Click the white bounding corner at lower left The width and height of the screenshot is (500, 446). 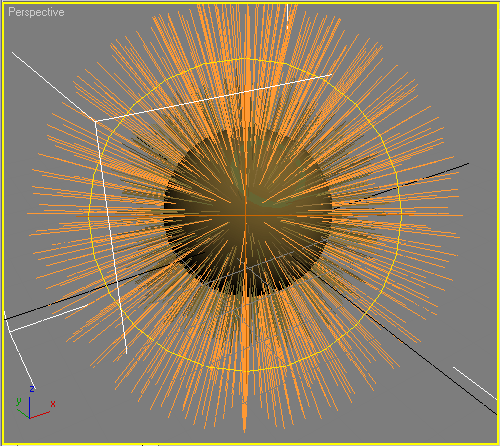10,331
